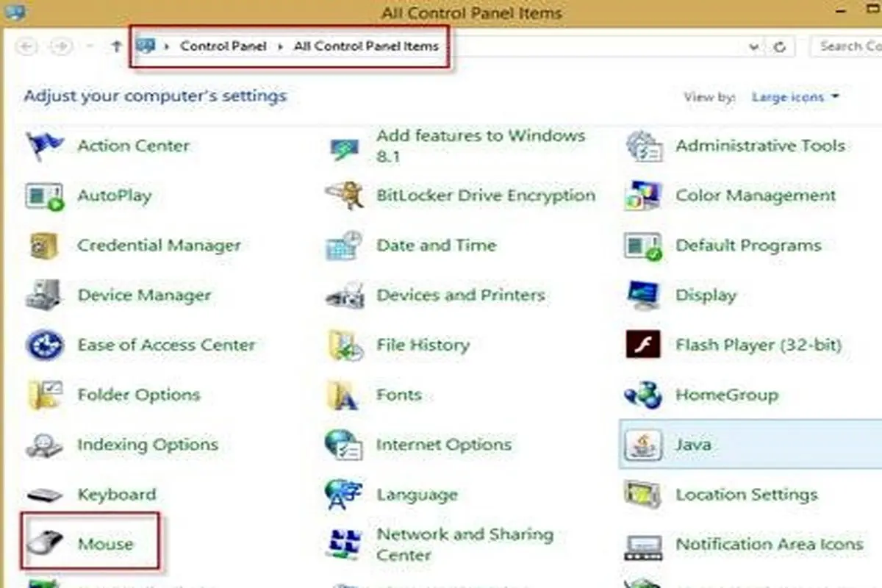Click the Color Management icon

click(x=644, y=196)
